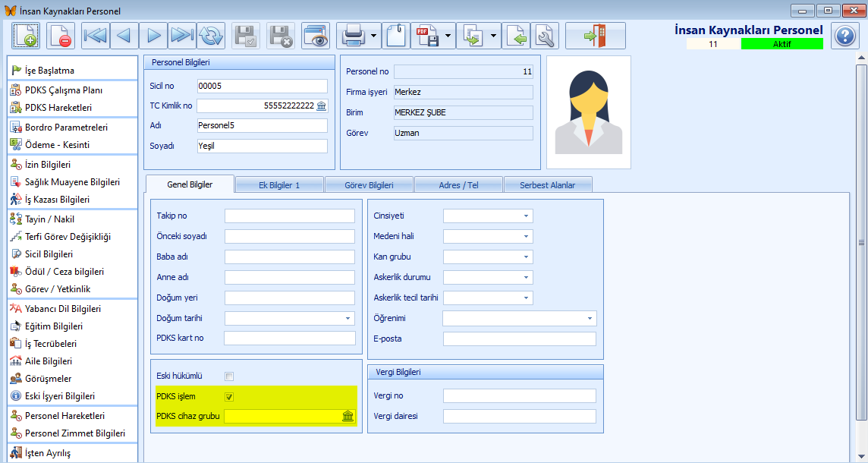Exit the form via the door icon
This screenshot has height=463, width=868.
click(x=595, y=36)
